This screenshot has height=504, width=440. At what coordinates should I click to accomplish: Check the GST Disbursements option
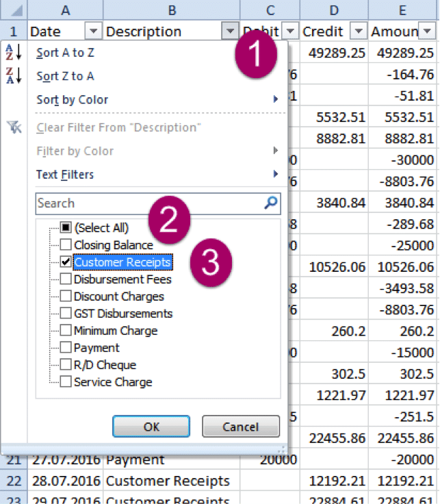pyautogui.click(x=66, y=314)
